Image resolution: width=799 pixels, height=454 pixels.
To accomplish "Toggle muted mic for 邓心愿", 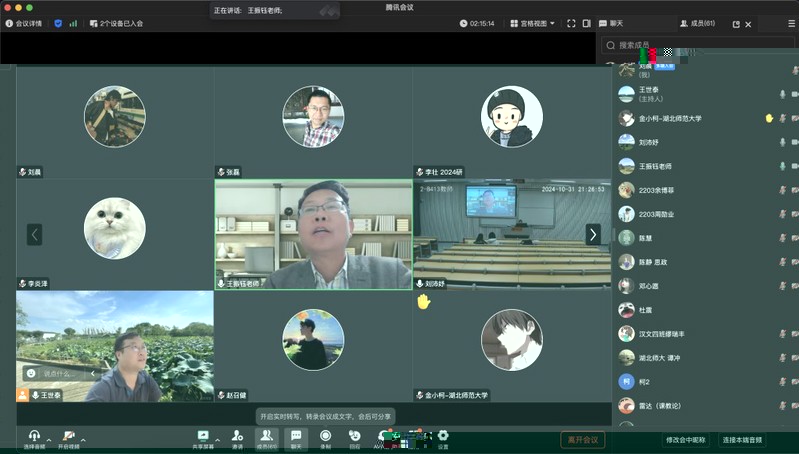I will (x=782, y=286).
